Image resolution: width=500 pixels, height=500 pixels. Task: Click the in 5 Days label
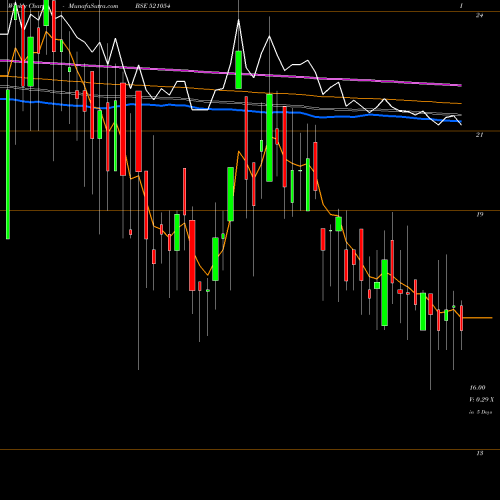pos(480,412)
